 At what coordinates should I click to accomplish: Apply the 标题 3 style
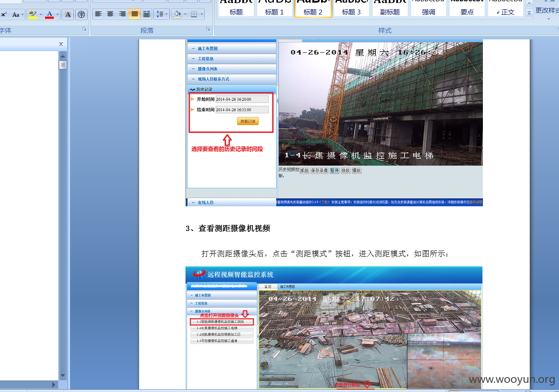tap(352, 8)
